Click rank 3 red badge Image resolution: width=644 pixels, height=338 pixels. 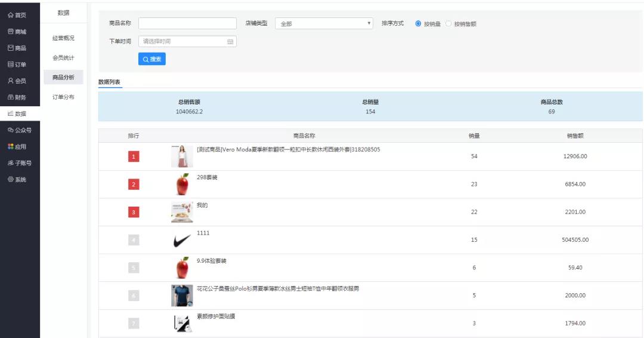coord(134,212)
